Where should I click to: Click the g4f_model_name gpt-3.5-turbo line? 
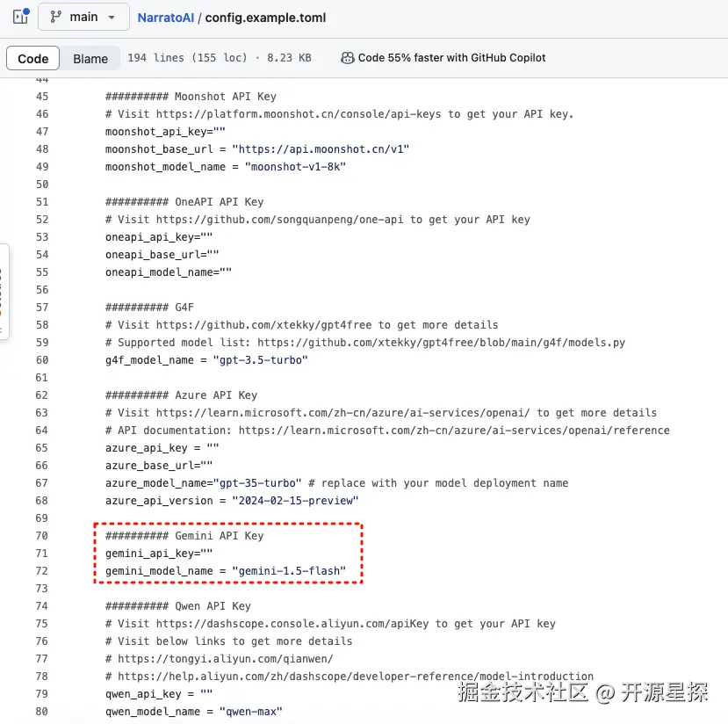pyautogui.click(x=206, y=360)
